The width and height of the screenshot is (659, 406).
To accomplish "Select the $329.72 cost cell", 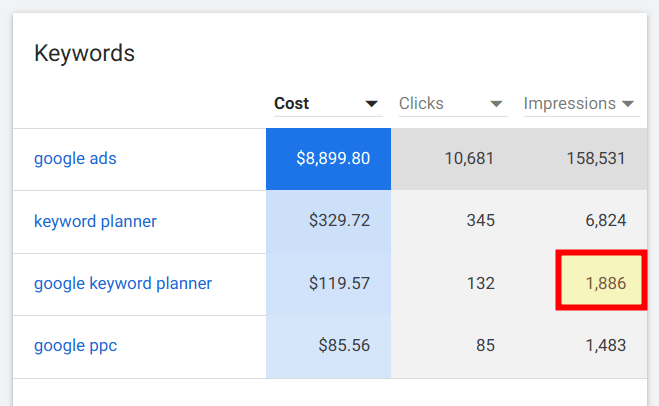I will click(328, 221).
